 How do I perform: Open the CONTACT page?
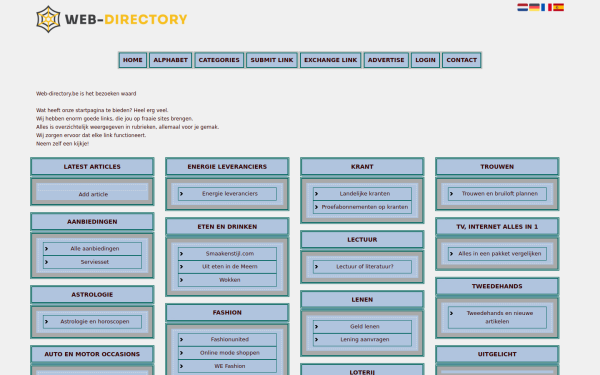[x=461, y=60]
